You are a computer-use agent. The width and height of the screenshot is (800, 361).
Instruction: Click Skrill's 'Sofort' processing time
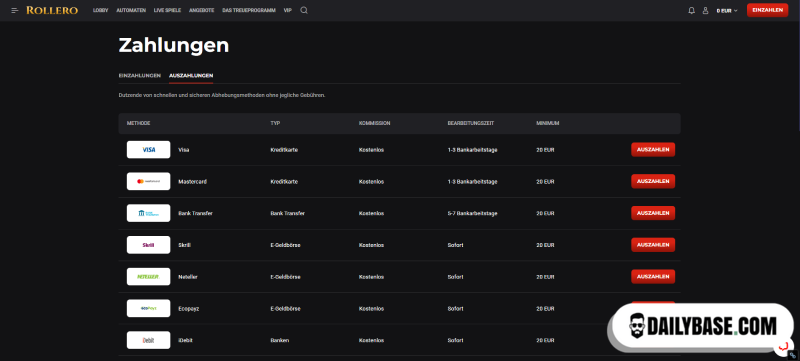[x=455, y=245]
